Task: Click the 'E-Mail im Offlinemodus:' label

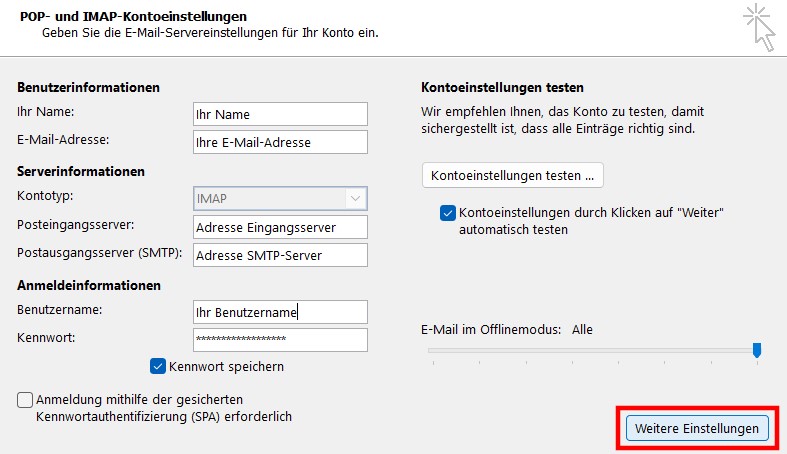Action: (x=491, y=330)
